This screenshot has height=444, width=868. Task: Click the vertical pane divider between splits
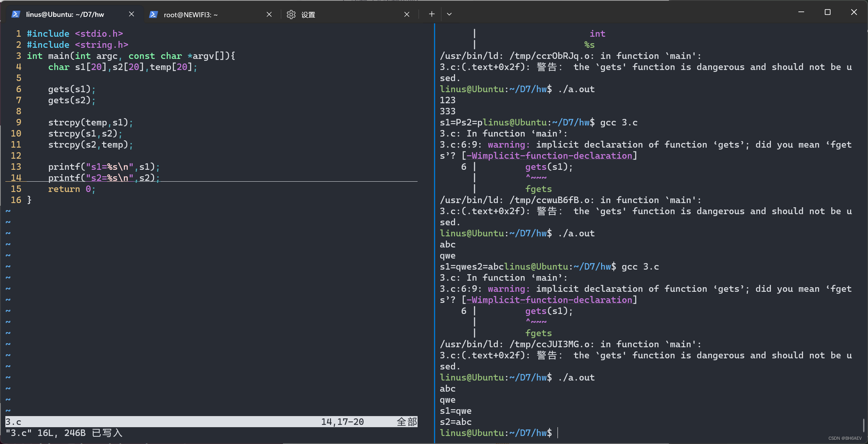pos(434,229)
